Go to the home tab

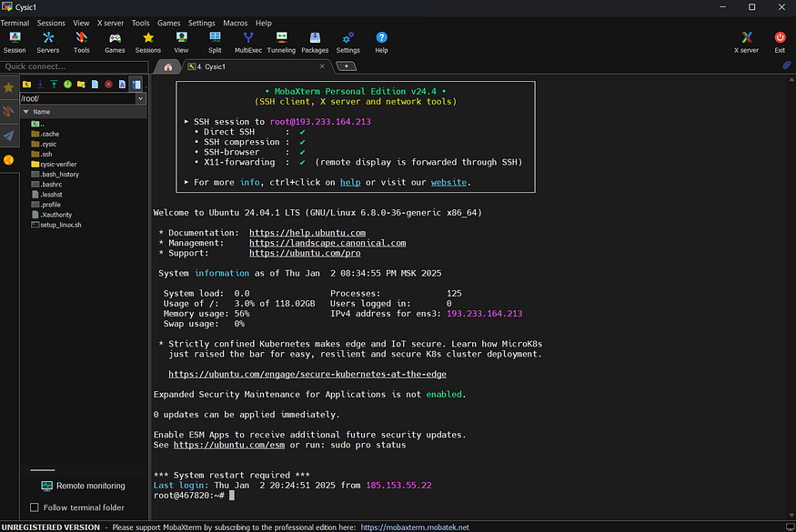[168, 66]
